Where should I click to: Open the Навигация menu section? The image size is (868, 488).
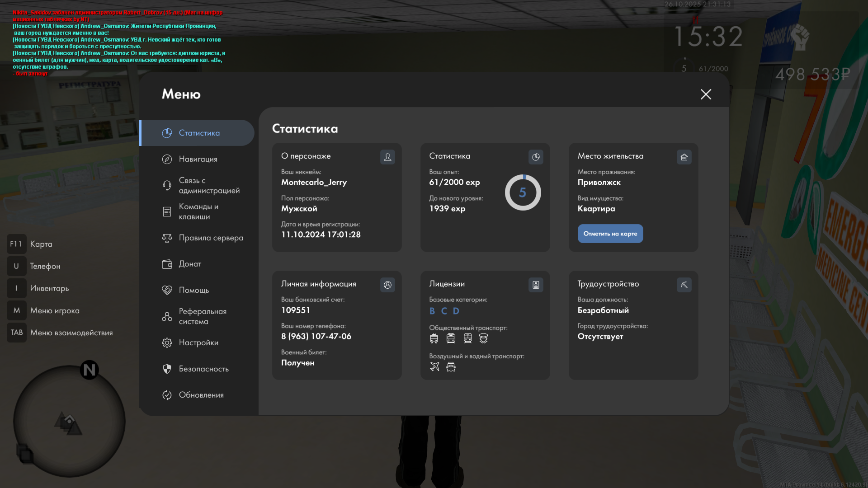[198, 159]
